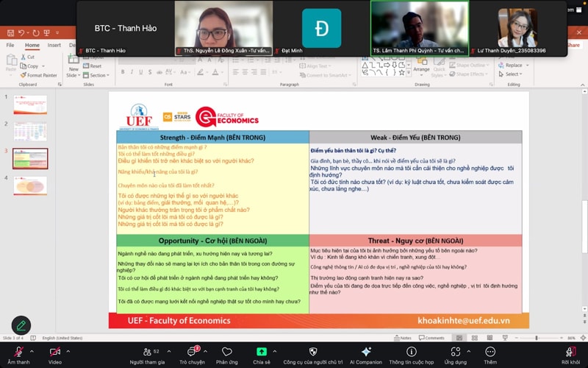Open Thông tin cuộc họp meeting info
Screen dimensions: 588x368
coord(411,352)
